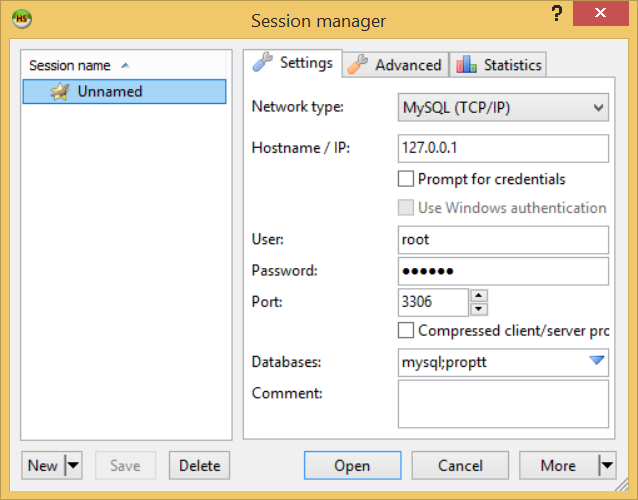Viewport: 638px width, 500px height.
Task: Click the Hostname / IP input field
Action: 503,148
